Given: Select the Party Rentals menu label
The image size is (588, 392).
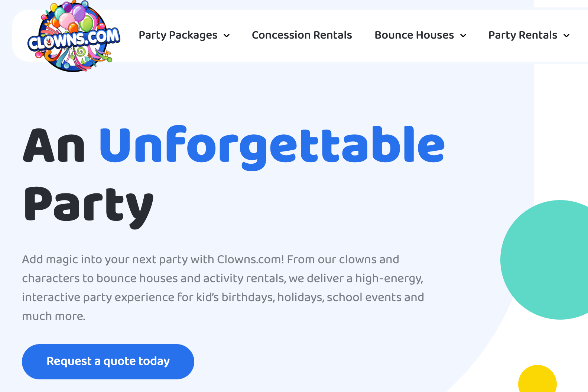Looking at the screenshot, I should pyautogui.click(x=523, y=35).
